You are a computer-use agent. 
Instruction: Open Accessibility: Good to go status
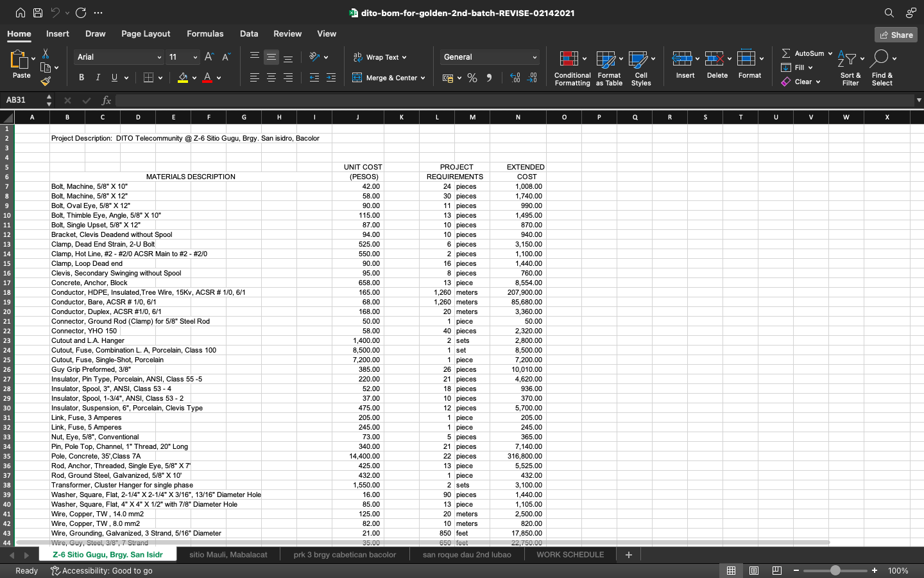(101, 570)
